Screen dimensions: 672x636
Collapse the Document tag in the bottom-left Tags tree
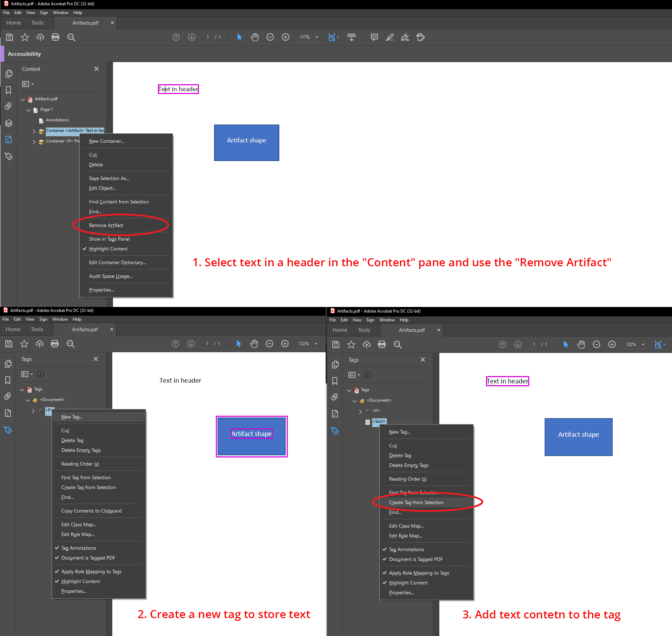click(x=28, y=400)
